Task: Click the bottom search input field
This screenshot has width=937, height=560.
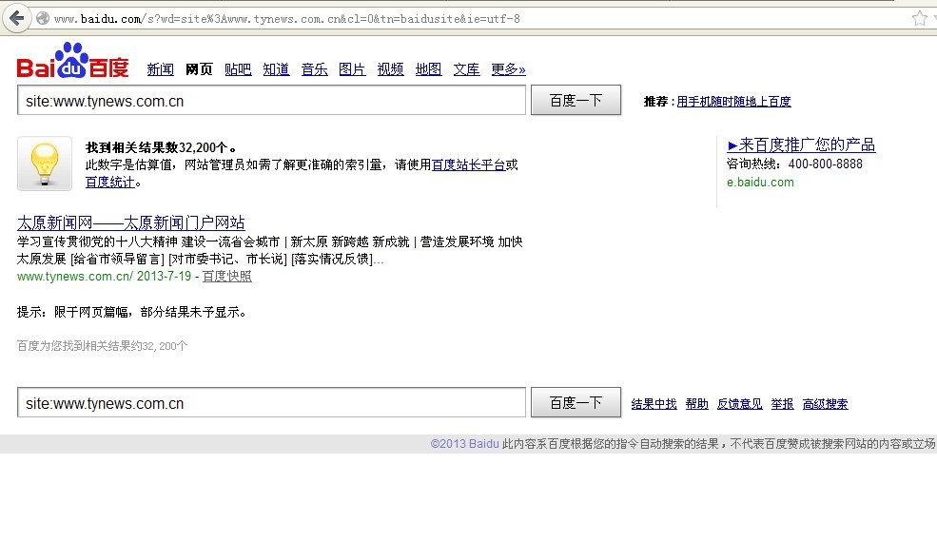Action: (271, 402)
